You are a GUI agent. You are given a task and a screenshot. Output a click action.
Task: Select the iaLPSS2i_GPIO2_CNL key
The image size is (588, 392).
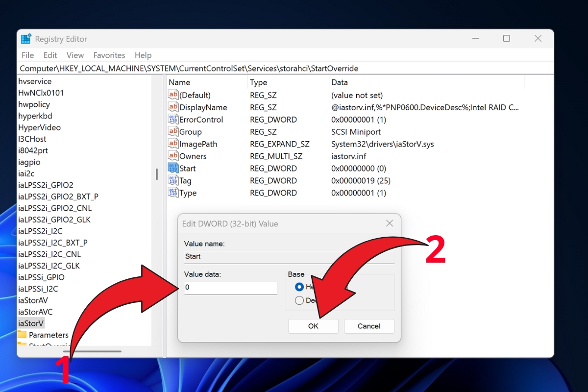pos(54,208)
